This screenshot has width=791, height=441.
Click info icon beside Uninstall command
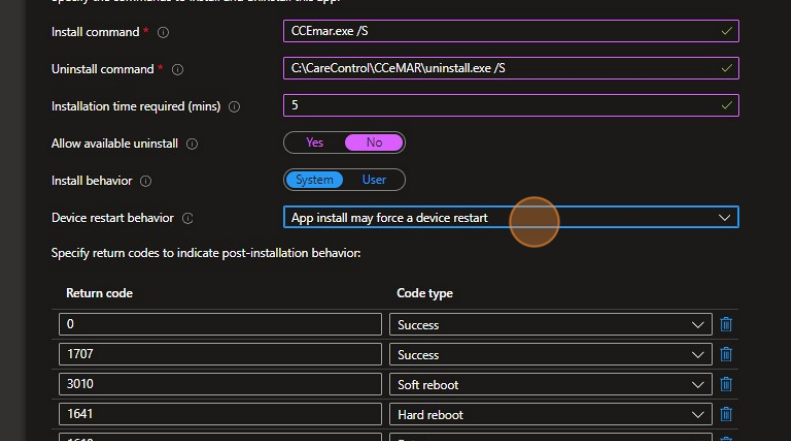click(x=178, y=69)
